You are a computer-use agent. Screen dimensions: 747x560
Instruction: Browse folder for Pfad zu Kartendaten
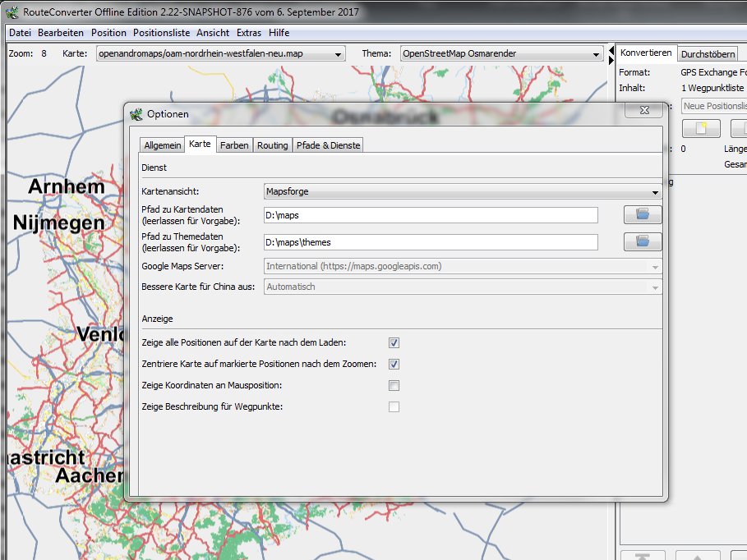tap(643, 215)
